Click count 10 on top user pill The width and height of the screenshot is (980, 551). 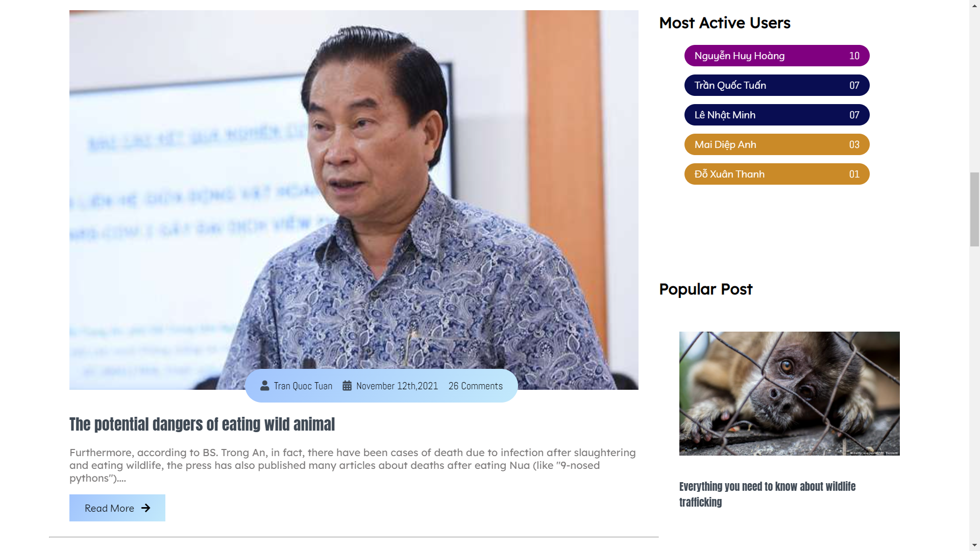(854, 56)
